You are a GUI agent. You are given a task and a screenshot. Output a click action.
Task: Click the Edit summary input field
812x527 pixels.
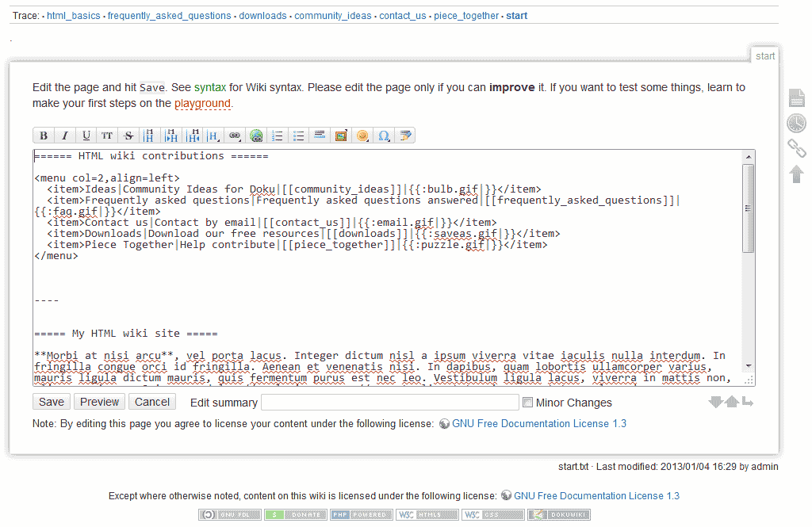coord(389,403)
